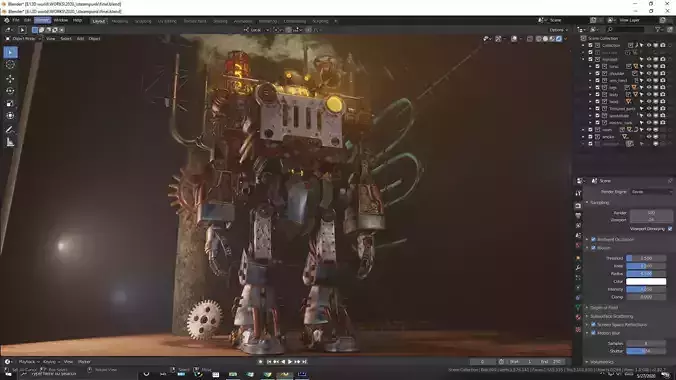Disable the Bloom checkbox

594,248
